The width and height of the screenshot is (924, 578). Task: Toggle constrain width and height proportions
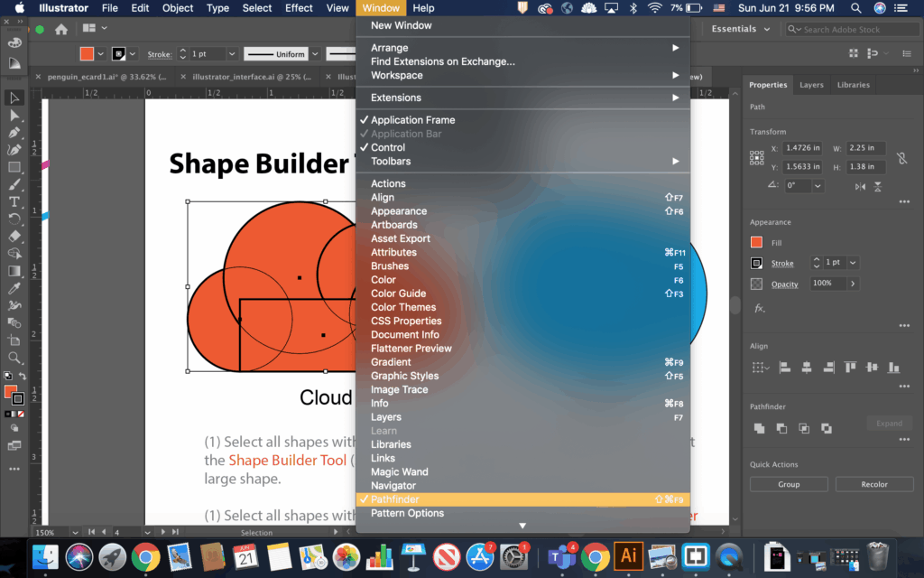tap(901, 157)
